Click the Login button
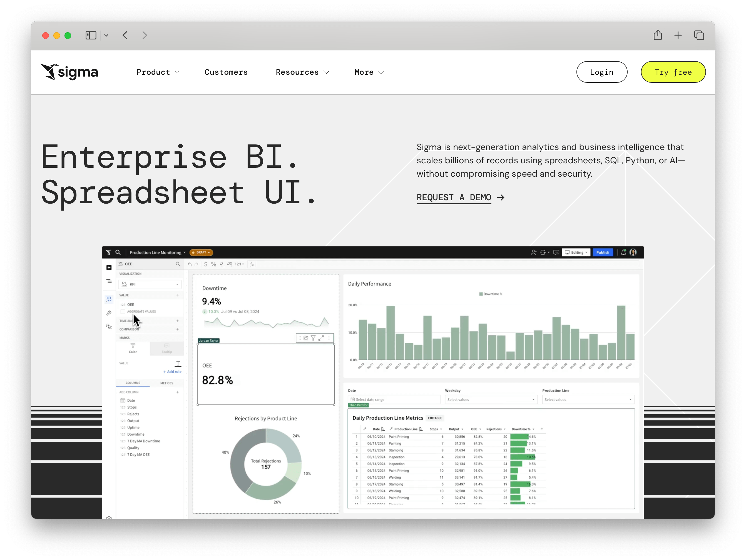Viewport: 746px width, 560px height. [602, 72]
